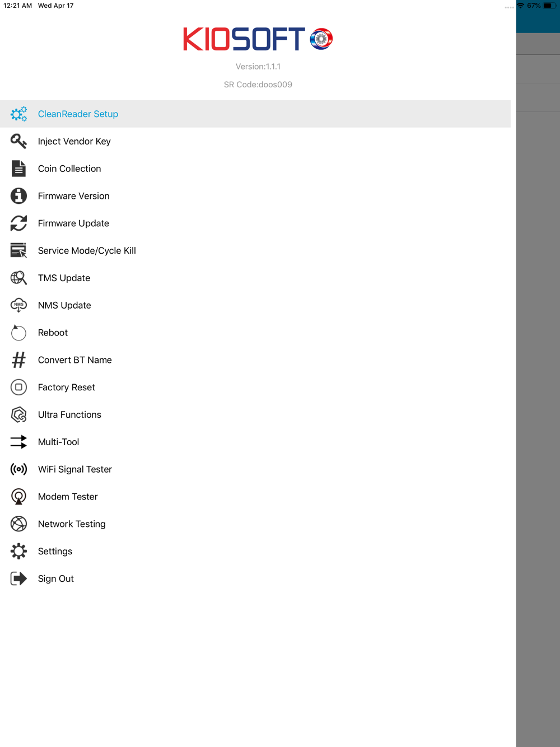The height and width of the screenshot is (747, 560).
Task: Open the Settings label
Action: (x=55, y=552)
